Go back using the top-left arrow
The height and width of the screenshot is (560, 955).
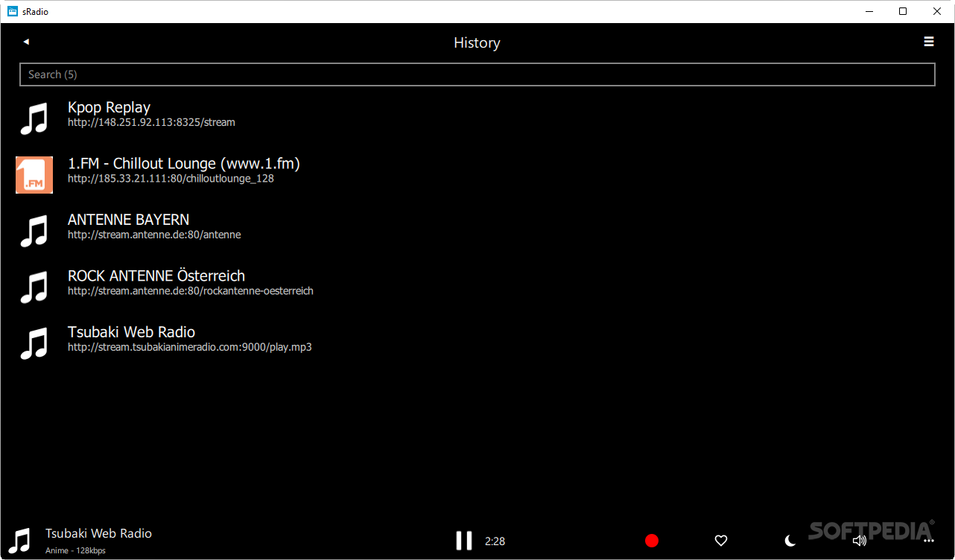coord(26,42)
